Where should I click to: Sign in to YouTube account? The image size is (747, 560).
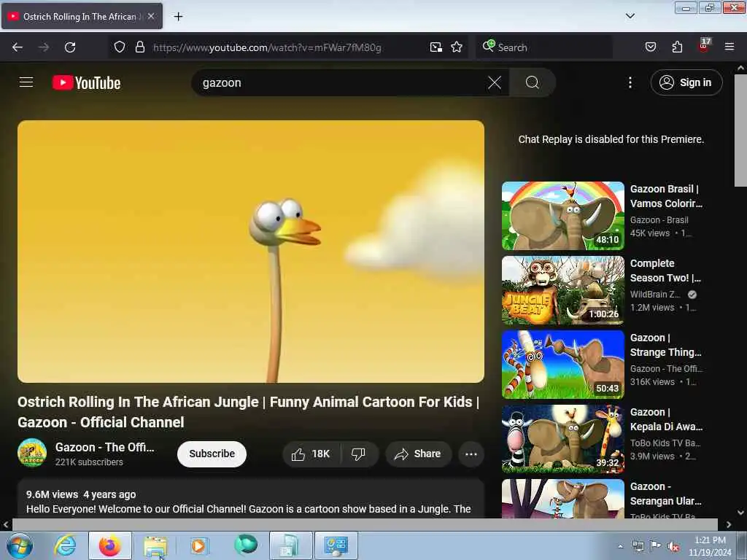coord(686,83)
